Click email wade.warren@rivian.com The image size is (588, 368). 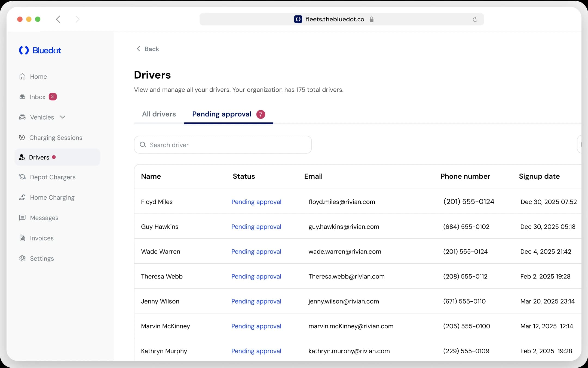click(345, 252)
